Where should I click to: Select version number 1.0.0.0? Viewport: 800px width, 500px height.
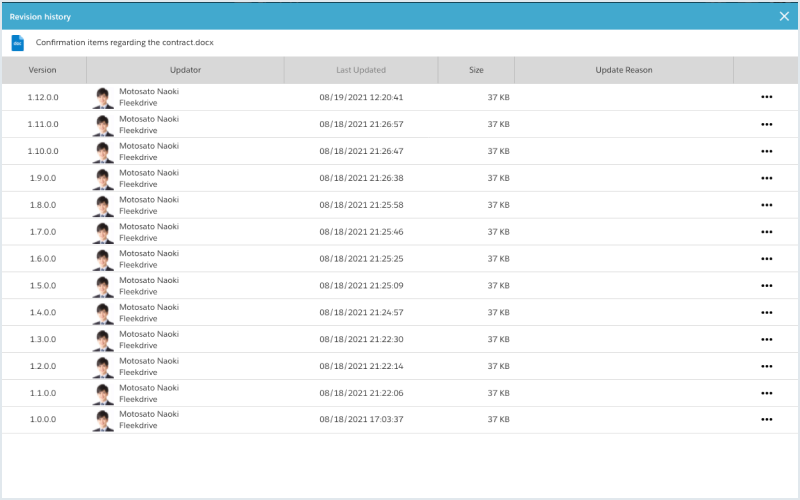pos(43,419)
